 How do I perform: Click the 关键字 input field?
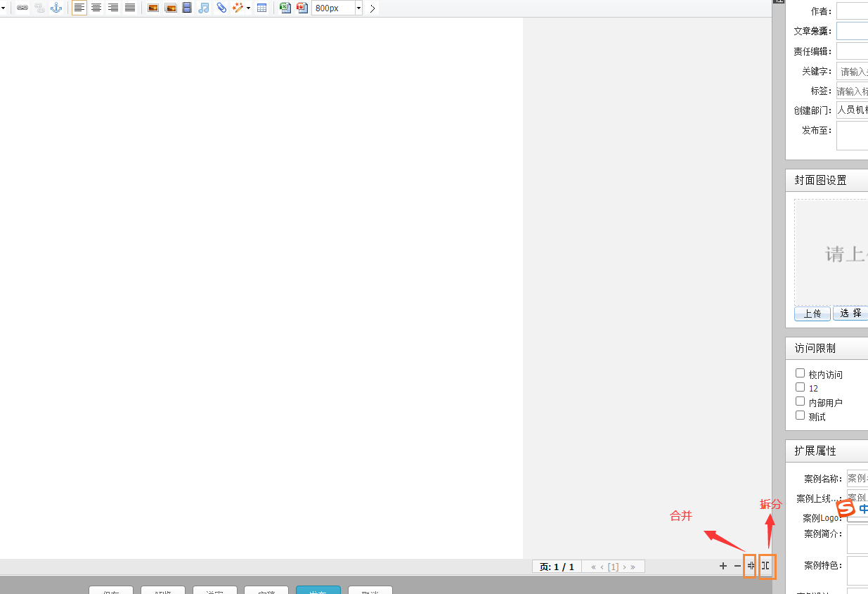pyautogui.click(x=852, y=71)
